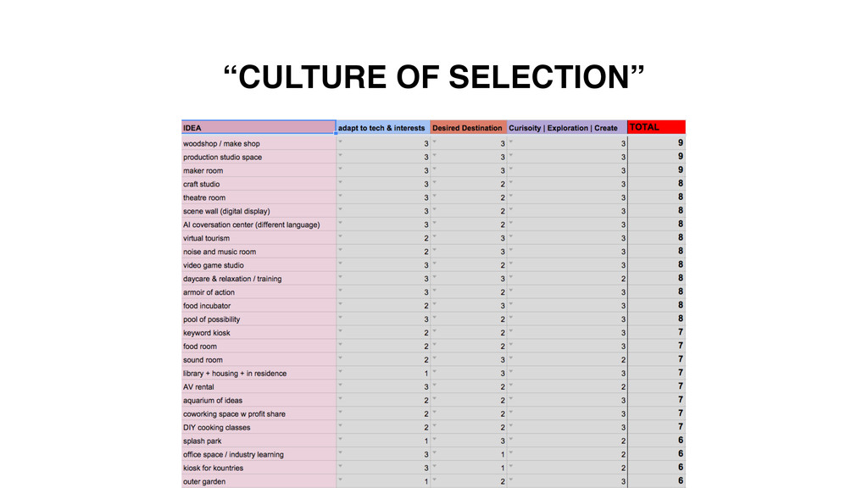Click total value for production studio space
Screen dimensions: 868x488
[x=657, y=157]
